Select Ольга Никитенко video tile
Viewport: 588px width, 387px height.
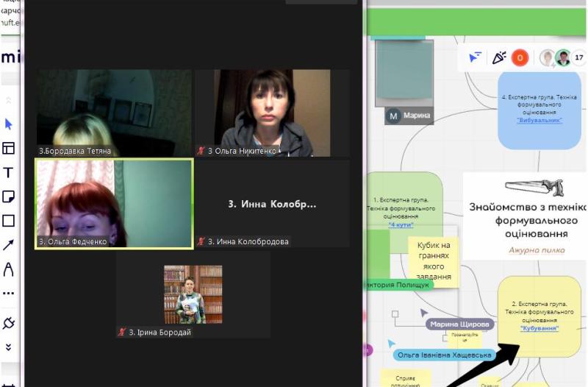pyautogui.click(x=272, y=113)
